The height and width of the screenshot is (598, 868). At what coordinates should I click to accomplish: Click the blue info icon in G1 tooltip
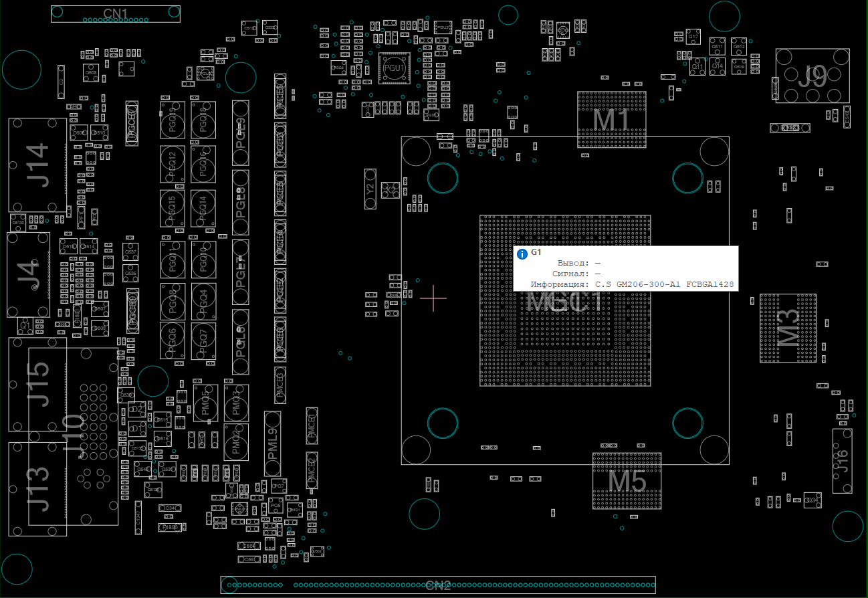522,253
